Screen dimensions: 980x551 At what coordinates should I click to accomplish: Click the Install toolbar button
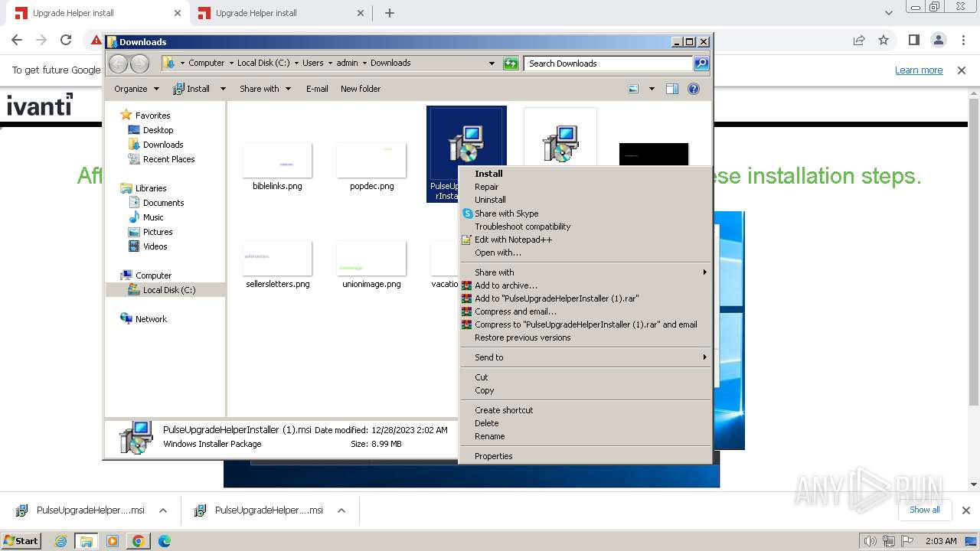pyautogui.click(x=191, y=89)
